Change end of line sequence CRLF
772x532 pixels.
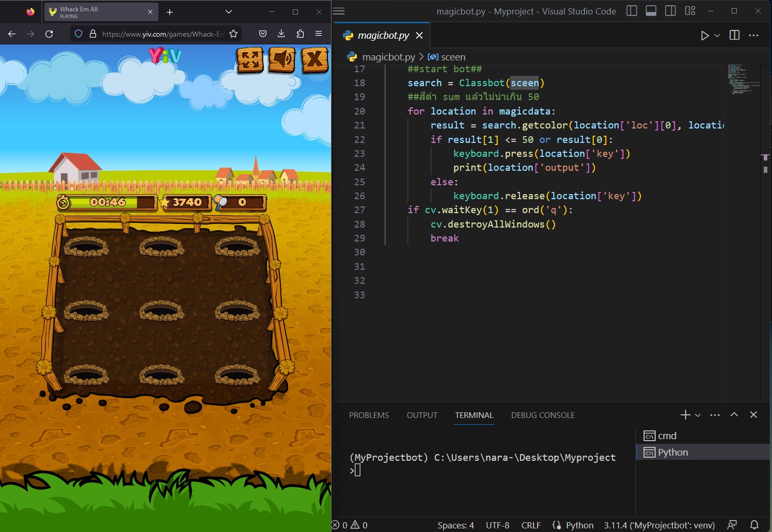[531, 525]
